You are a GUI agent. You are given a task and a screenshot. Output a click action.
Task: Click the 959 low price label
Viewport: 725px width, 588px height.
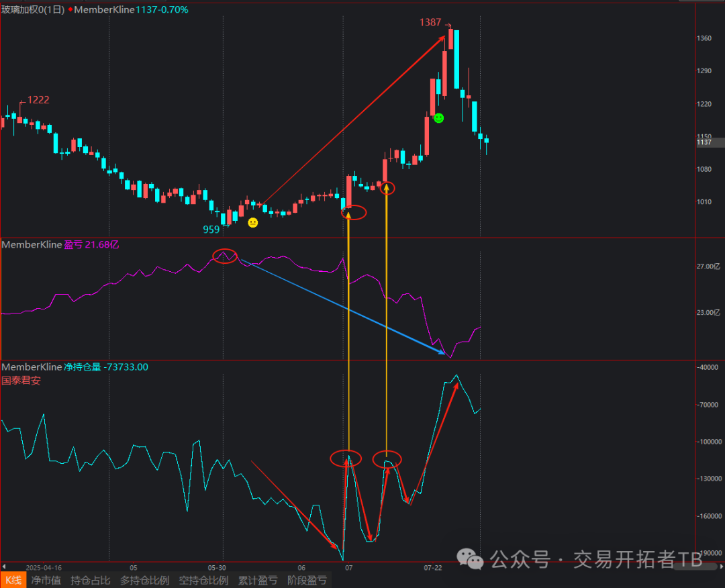(211, 230)
